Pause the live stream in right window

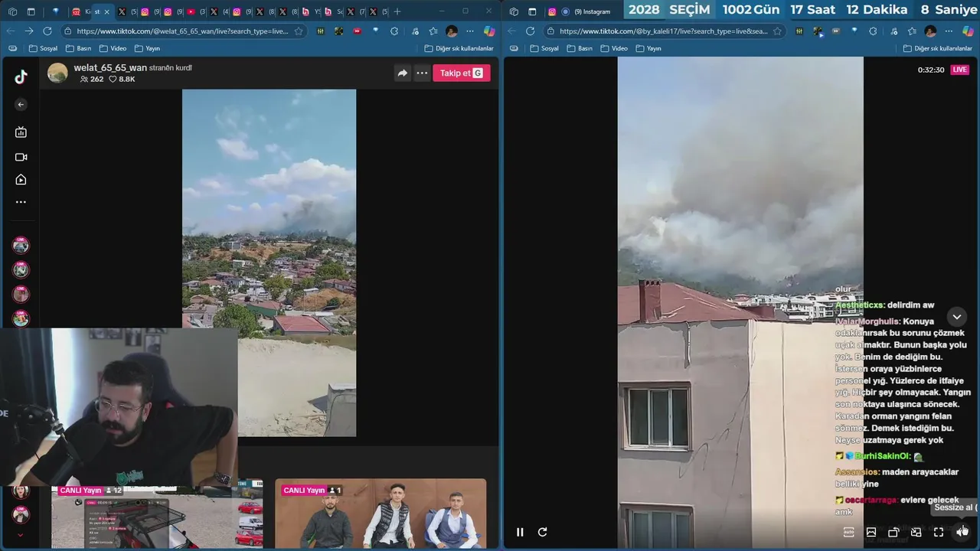coord(520,532)
